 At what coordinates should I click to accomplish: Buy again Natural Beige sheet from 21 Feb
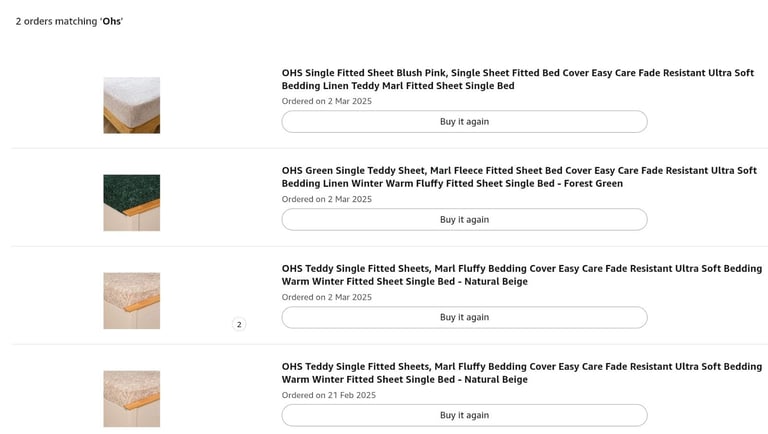coord(464,415)
